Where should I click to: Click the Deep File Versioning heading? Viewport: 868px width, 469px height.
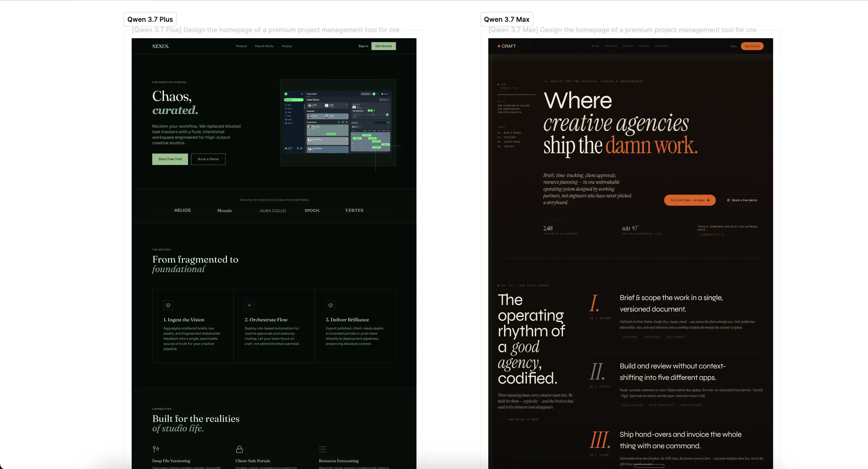tap(171, 461)
